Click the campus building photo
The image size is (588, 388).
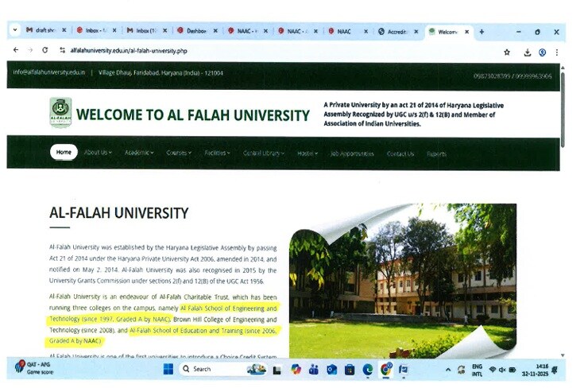pyautogui.click(x=403, y=281)
